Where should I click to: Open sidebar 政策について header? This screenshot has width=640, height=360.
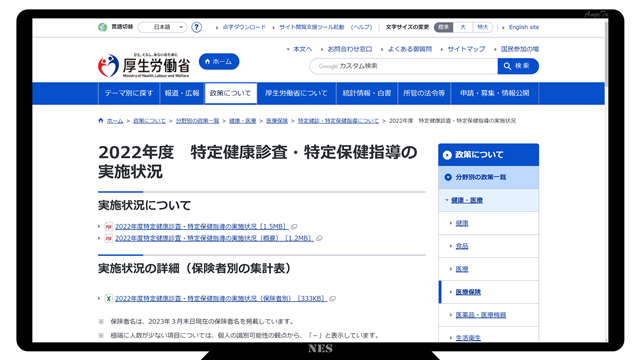pyautogui.click(x=489, y=155)
